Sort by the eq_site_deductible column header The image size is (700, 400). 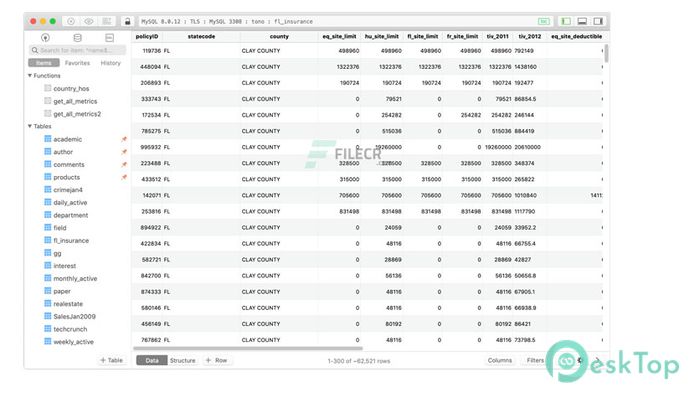[576, 37]
